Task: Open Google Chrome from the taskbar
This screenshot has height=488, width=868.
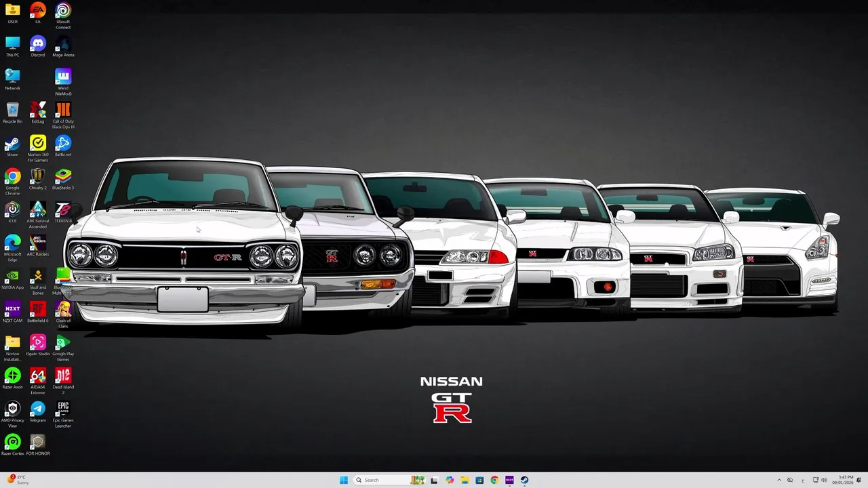Action: (494, 480)
